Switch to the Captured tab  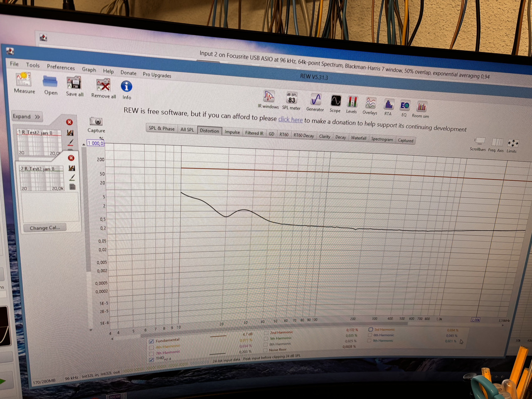tap(406, 140)
